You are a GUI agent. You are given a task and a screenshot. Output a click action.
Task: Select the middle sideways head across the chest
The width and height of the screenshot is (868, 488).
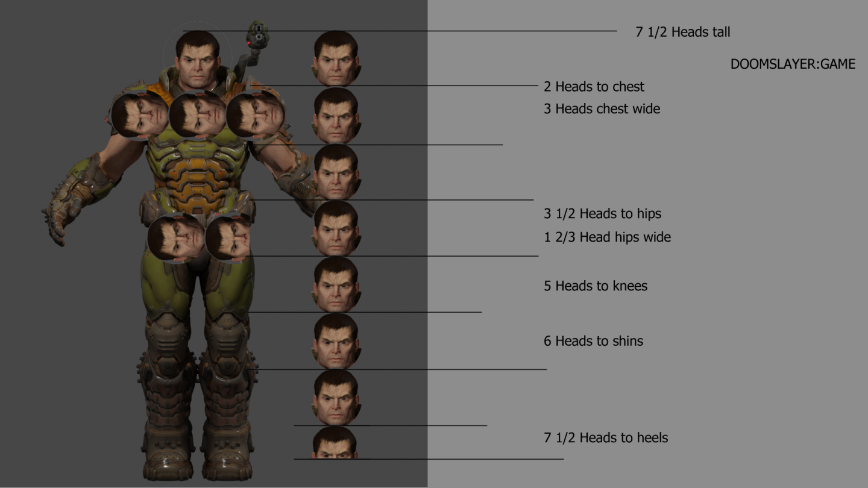click(198, 114)
